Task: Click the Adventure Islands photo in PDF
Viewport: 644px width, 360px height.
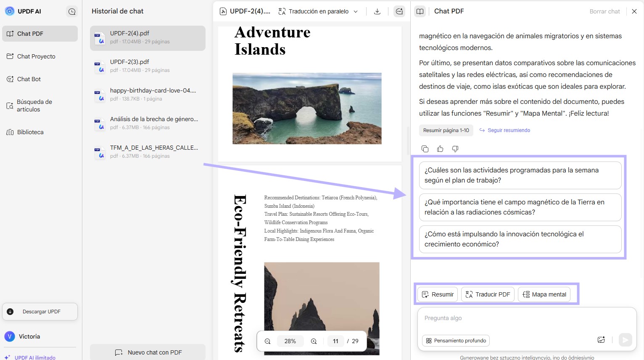Action: (x=307, y=109)
